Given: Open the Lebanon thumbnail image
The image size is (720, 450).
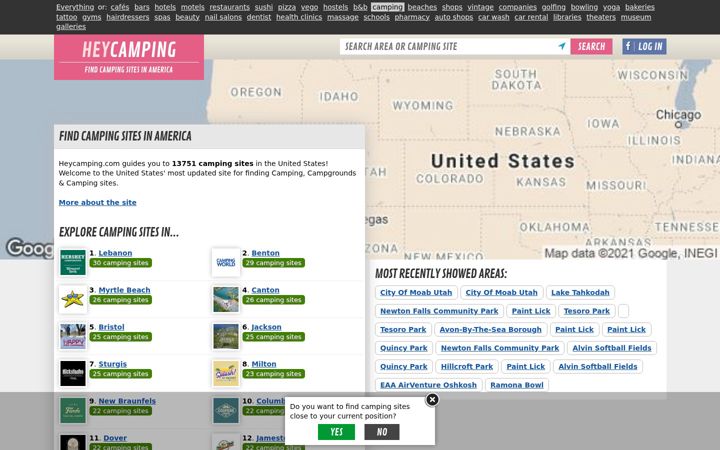Looking at the screenshot, I should 73,263.
